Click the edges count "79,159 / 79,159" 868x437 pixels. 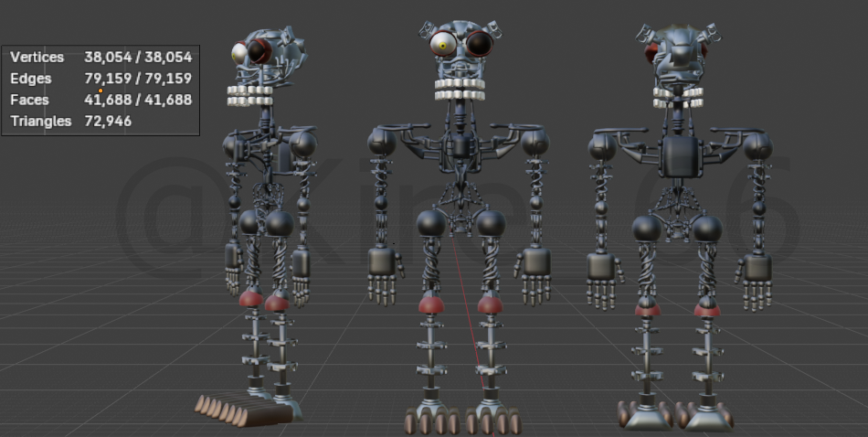(138, 78)
